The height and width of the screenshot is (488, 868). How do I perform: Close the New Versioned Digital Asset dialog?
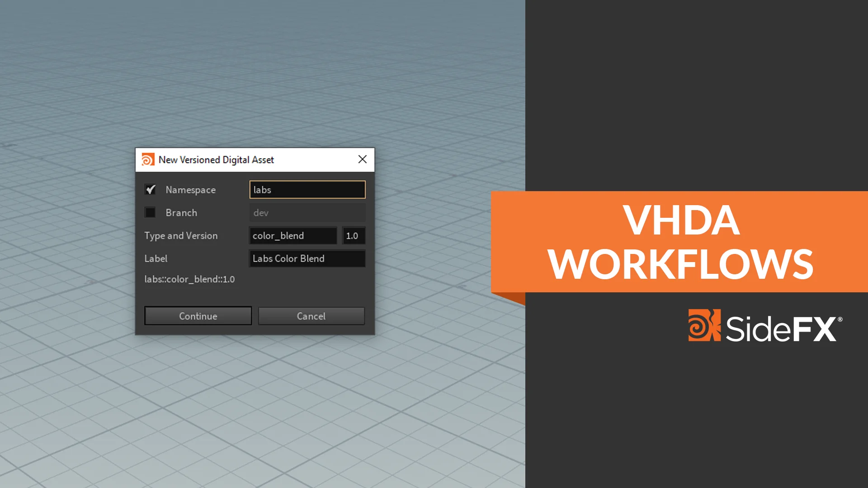pyautogui.click(x=362, y=160)
